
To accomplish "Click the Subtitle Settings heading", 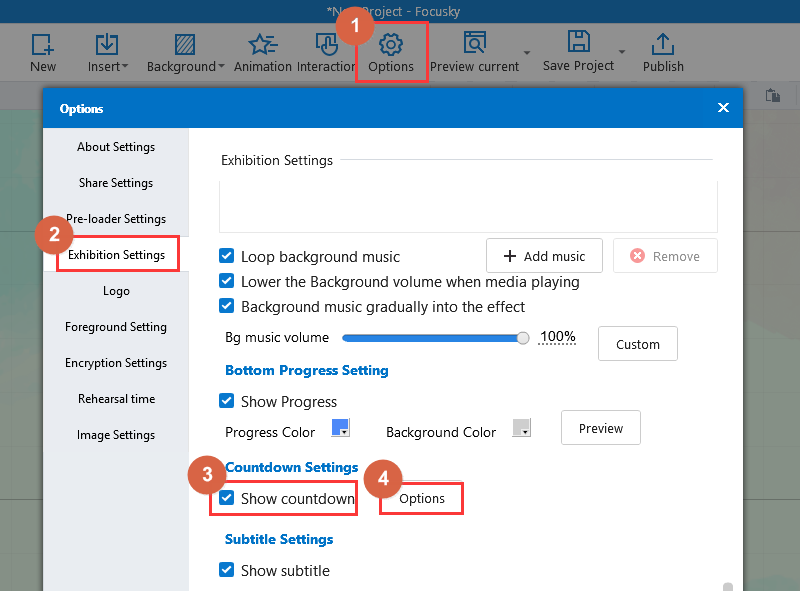I will click(x=279, y=539).
